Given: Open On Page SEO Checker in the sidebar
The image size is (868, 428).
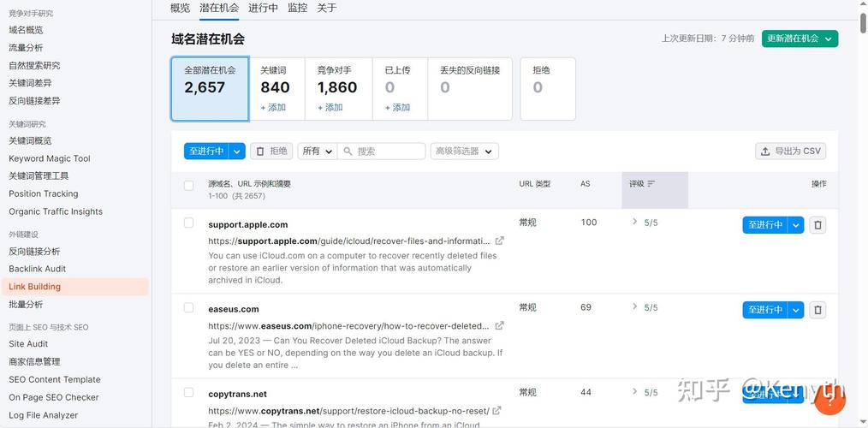Looking at the screenshot, I should click(54, 397).
